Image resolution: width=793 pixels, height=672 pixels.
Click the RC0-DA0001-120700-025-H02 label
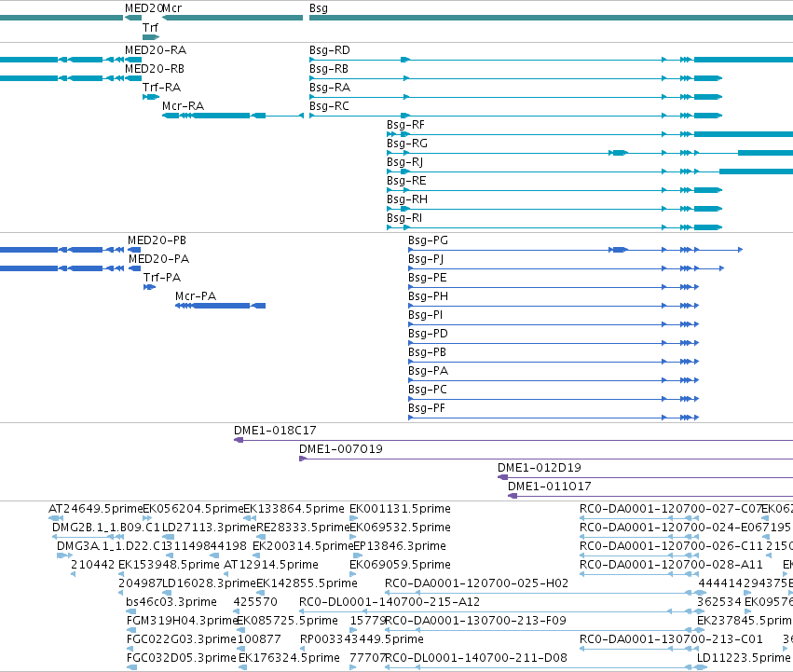[476, 584]
